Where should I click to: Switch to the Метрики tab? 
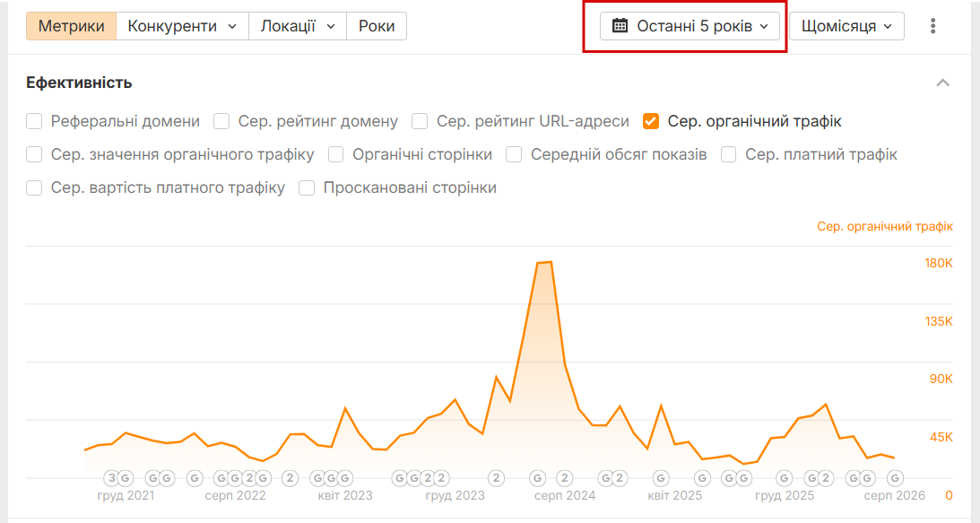click(x=71, y=26)
